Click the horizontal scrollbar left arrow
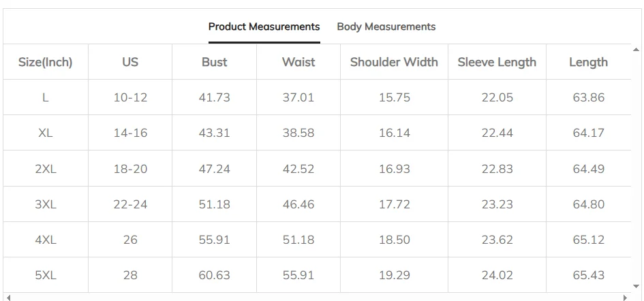 tap(7, 297)
